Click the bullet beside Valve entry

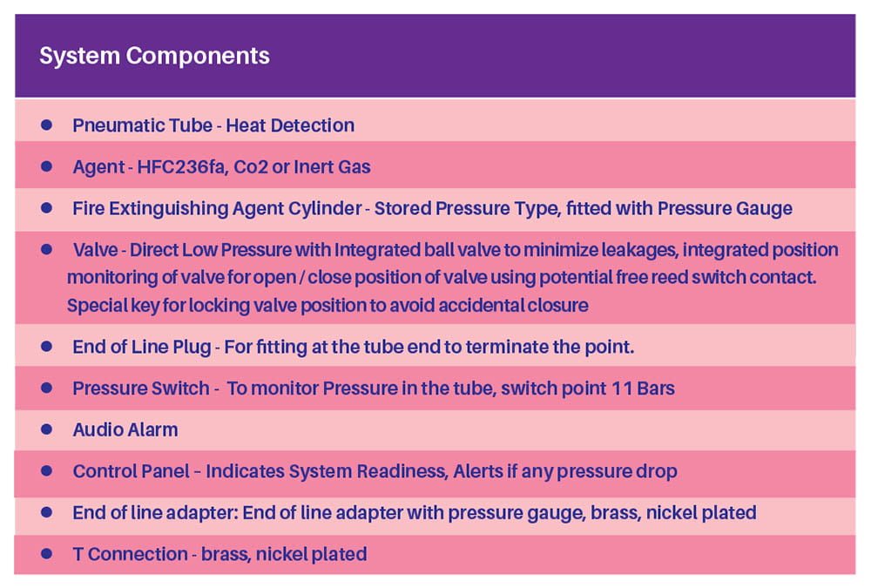[x=47, y=249]
